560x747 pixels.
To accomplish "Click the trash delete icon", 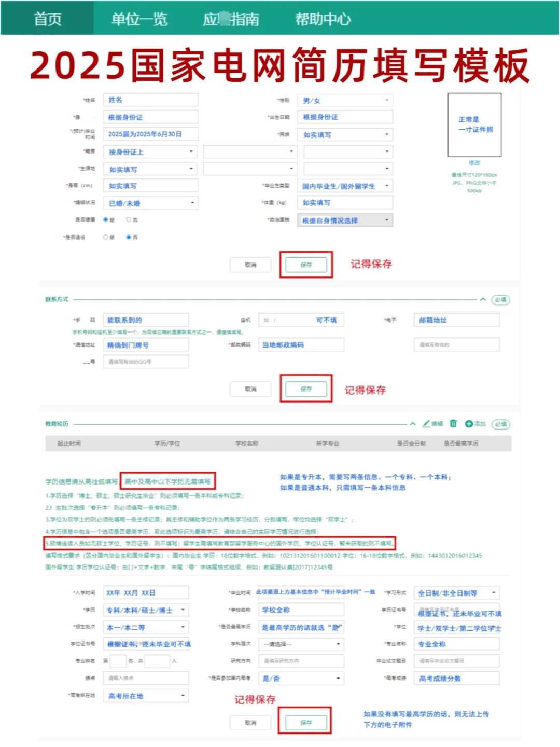I will point(453,424).
